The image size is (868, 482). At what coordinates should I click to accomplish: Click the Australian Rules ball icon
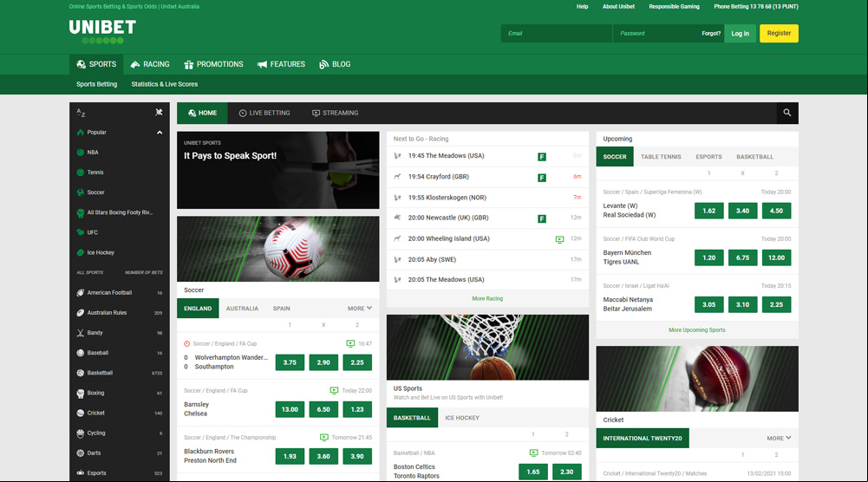click(x=81, y=313)
